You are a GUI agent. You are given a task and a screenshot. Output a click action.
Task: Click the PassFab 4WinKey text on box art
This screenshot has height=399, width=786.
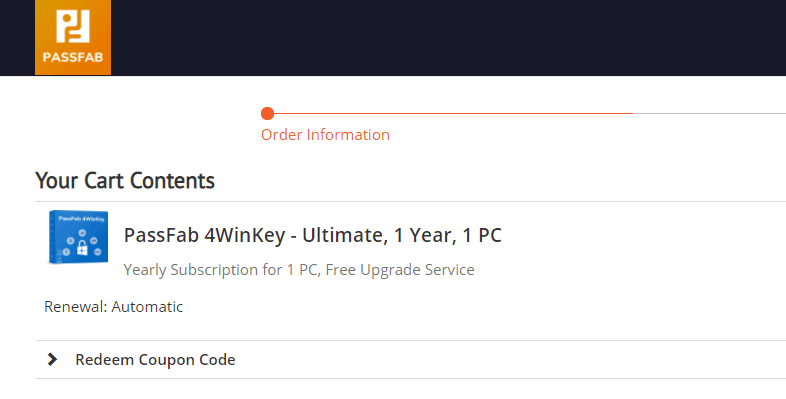(81, 219)
